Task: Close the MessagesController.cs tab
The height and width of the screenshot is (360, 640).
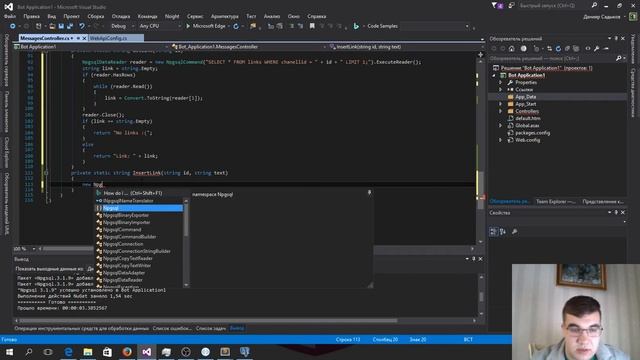Action: 84,38
